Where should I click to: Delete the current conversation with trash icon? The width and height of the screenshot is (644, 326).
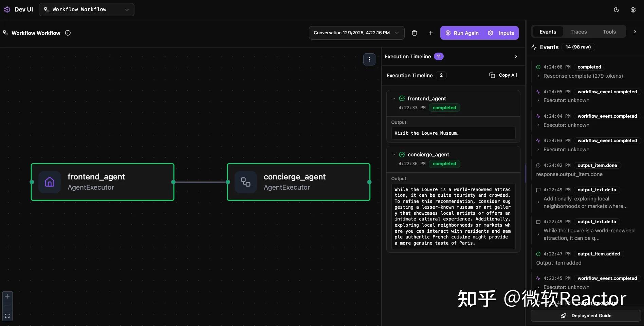pyautogui.click(x=414, y=33)
